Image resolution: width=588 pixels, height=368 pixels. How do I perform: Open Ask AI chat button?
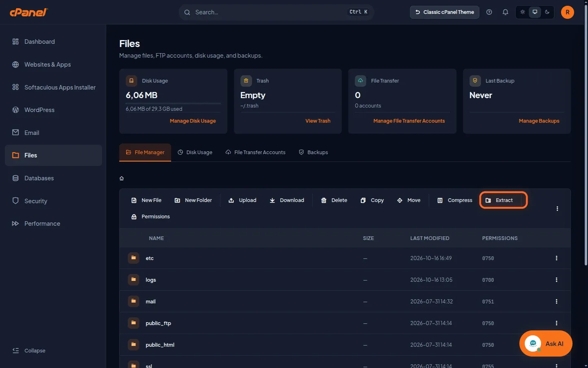(x=546, y=343)
